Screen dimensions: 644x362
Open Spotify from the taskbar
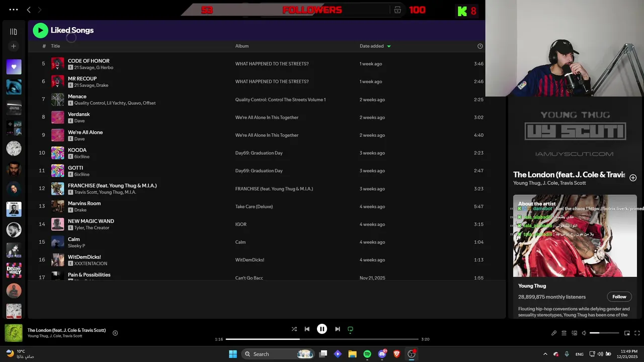[x=367, y=354]
